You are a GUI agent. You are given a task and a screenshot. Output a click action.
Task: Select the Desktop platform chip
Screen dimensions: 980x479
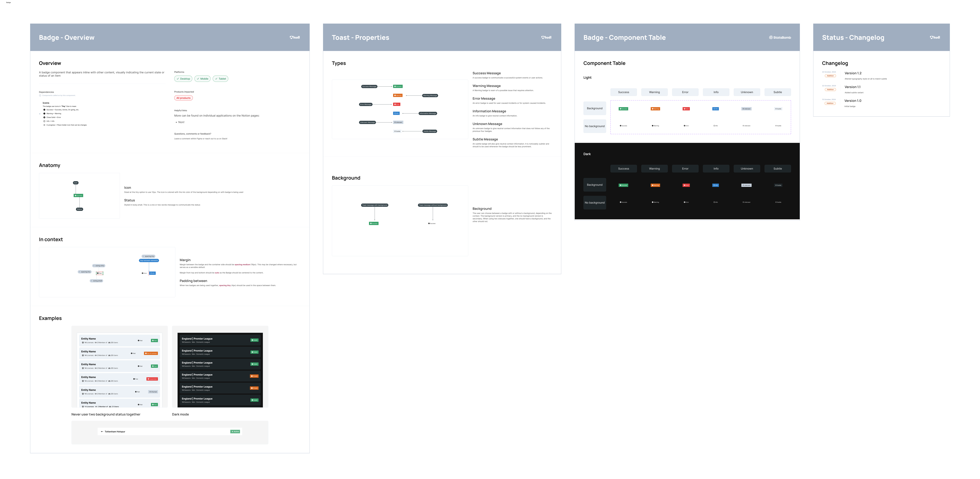183,79
